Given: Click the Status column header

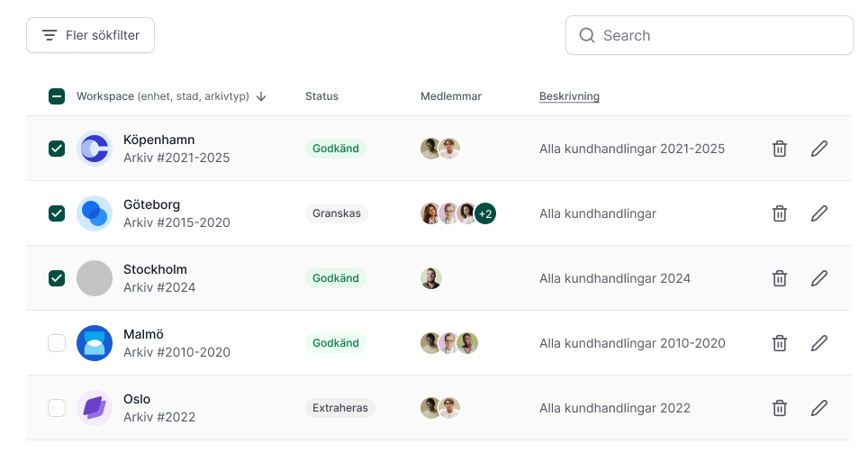Looking at the screenshot, I should pyautogui.click(x=321, y=96).
